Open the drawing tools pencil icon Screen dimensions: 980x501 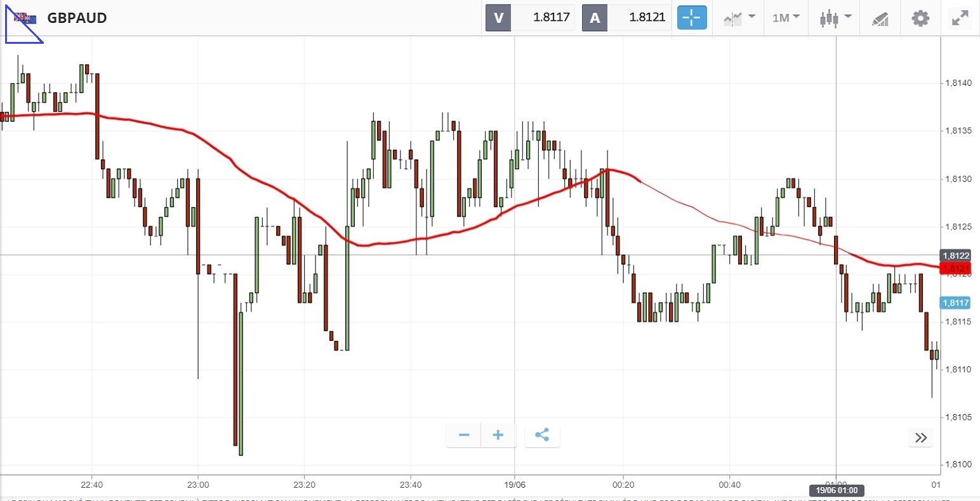[x=879, y=18]
